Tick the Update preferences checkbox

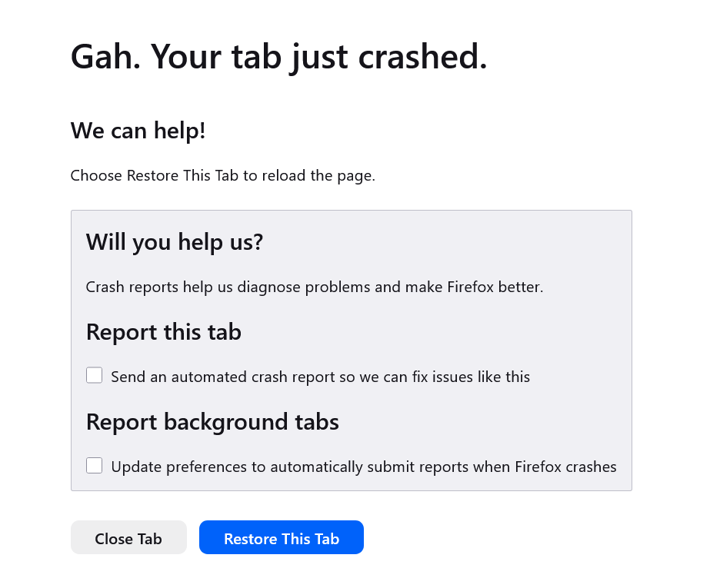click(95, 466)
